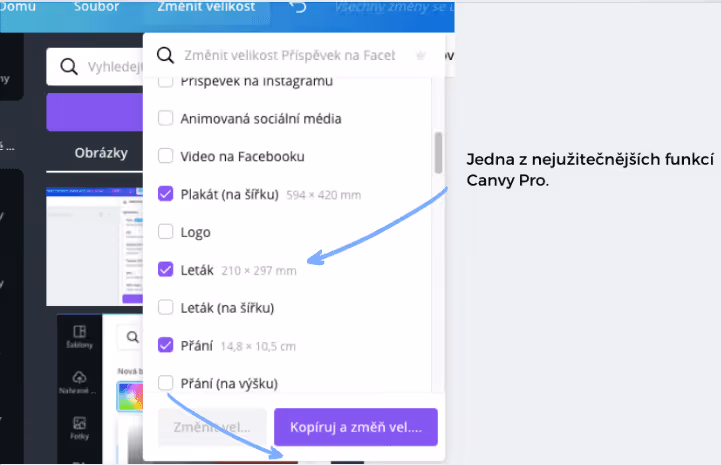The height and width of the screenshot is (465, 721).
Task: Uncheck Plakát (na šířku) checkbox
Action: (x=166, y=194)
